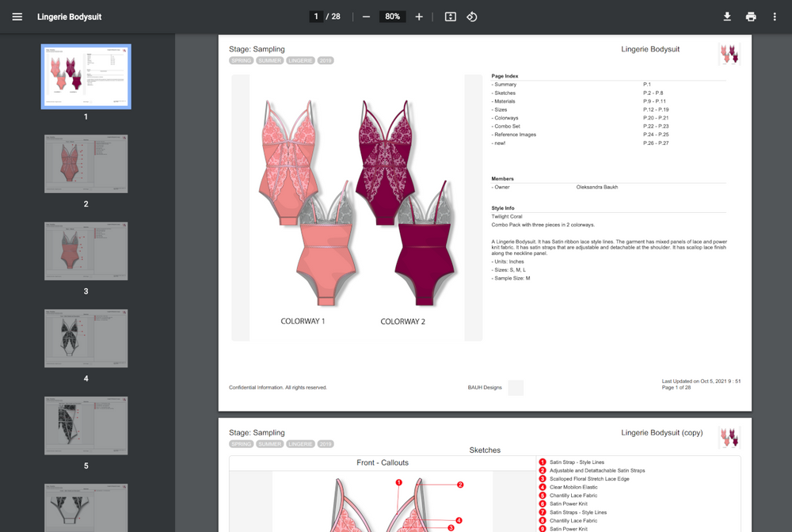792x532 pixels.
Task: Rotate the document counterclockwise
Action: [472, 17]
